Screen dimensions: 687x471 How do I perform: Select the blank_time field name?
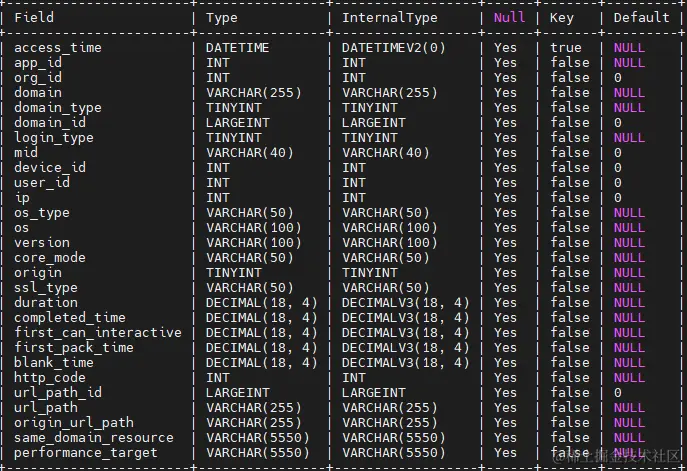pyautogui.click(x=54, y=362)
